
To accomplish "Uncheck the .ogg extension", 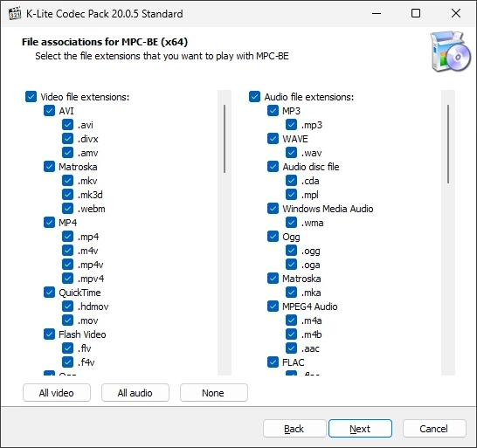I will tap(291, 251).
